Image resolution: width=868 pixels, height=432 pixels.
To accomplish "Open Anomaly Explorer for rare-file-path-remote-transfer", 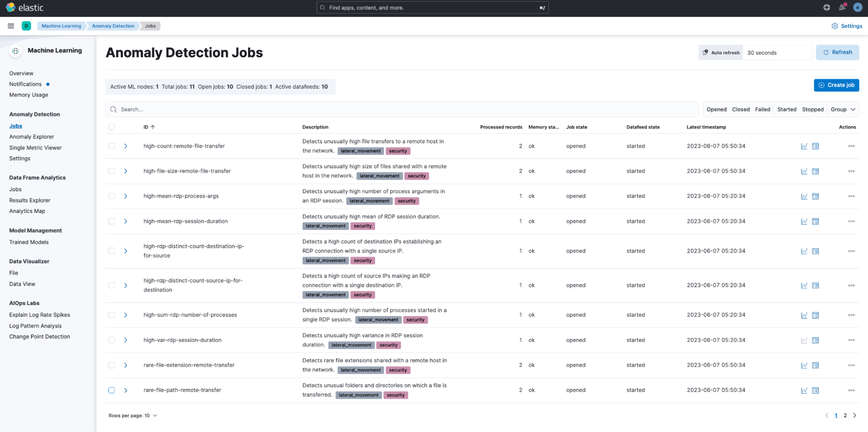I will point(815,390).
